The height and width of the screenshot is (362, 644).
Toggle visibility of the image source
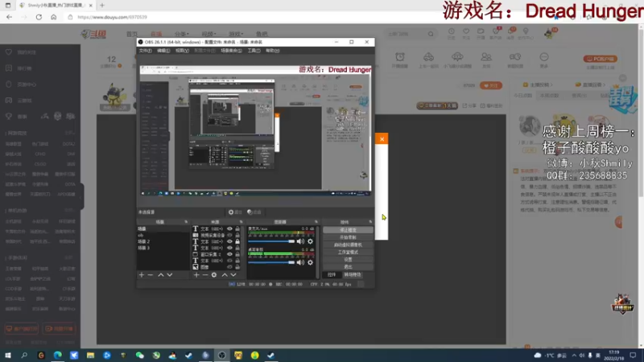(x=229, y=267)
